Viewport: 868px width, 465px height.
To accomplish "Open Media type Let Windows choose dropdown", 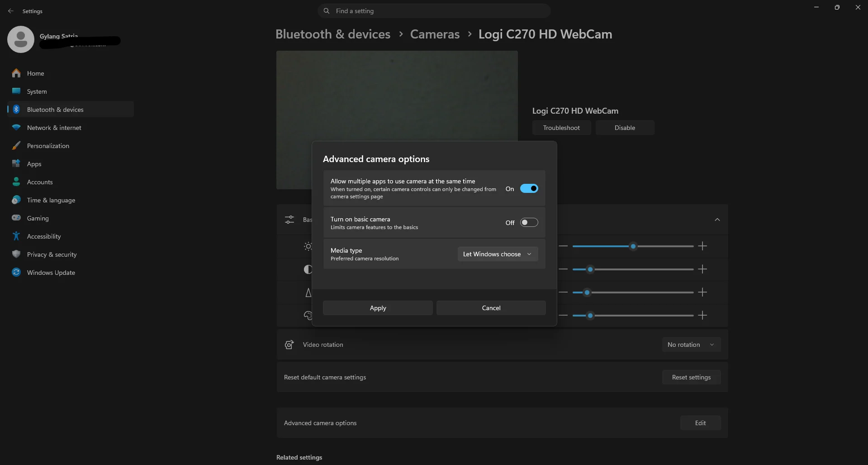I will [498, 254].
